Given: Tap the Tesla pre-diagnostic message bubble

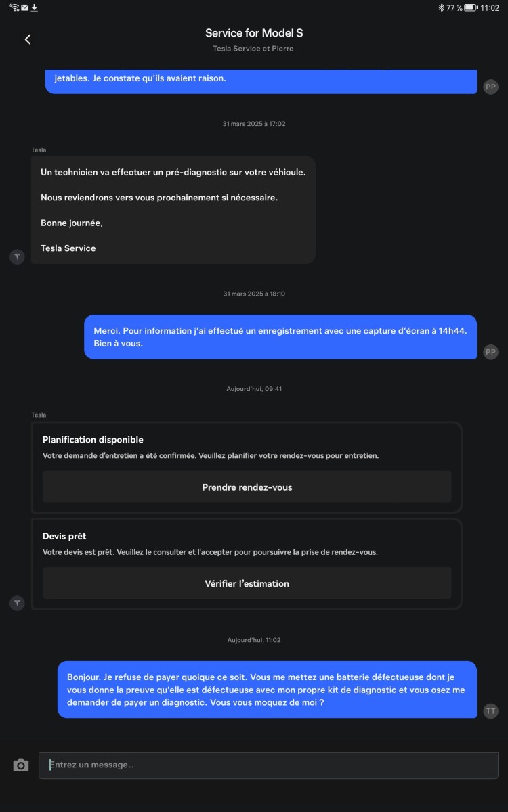Looking at the screenshot, I should point(173,210).
